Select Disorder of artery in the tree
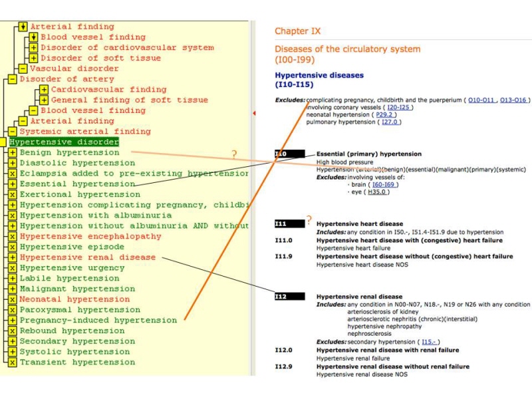This screenshot has height=399, width=532. point(67,79)
